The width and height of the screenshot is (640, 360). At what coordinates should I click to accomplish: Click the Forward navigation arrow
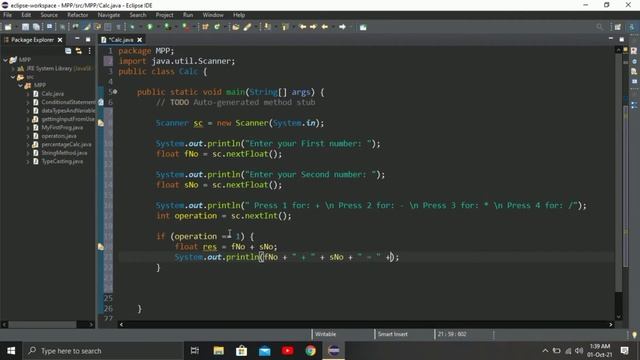coord(342,27)
